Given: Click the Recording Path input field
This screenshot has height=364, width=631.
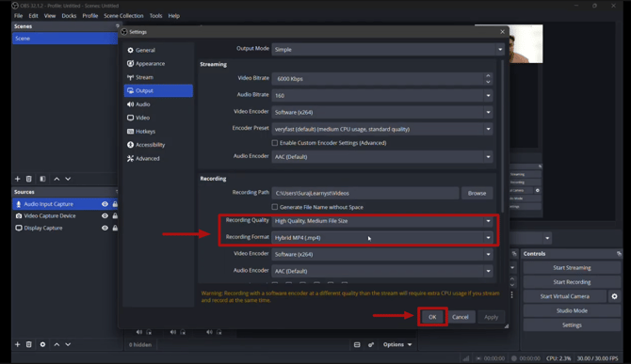Looking at the screenshot, I should pos(365,193).
